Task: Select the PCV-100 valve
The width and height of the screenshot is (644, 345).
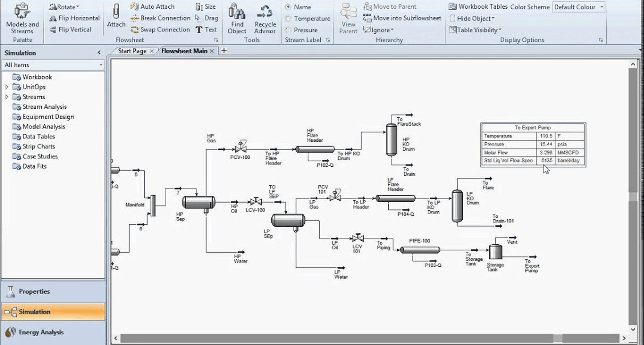Action: (241, 147)
